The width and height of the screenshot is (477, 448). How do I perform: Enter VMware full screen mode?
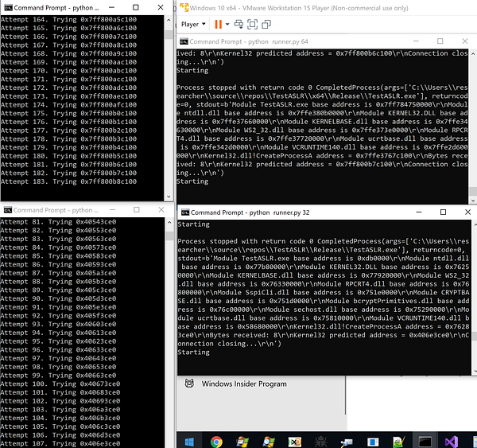(252, 24)
